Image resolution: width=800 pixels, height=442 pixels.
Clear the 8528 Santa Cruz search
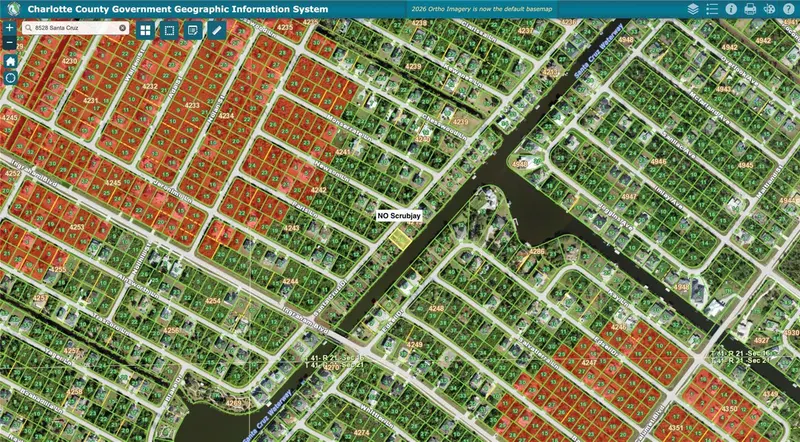coord(122,28)
